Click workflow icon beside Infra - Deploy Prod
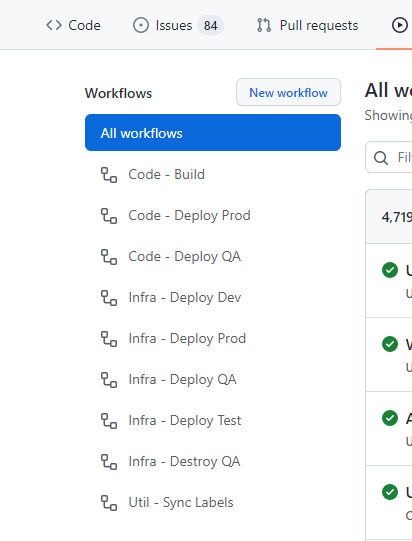This screenshot has height=541, width=412. click(x=109, y=339)
